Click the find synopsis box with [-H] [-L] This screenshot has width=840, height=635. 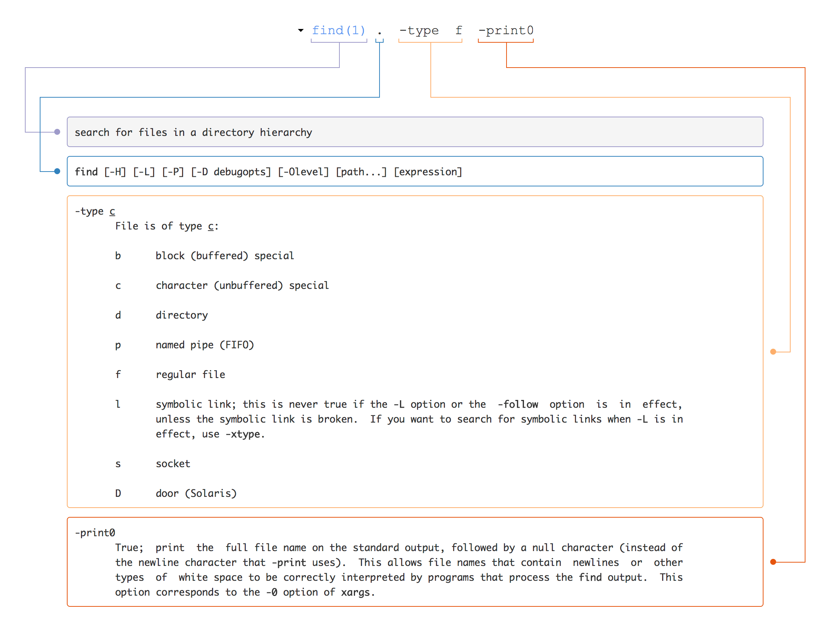[415, 171]
